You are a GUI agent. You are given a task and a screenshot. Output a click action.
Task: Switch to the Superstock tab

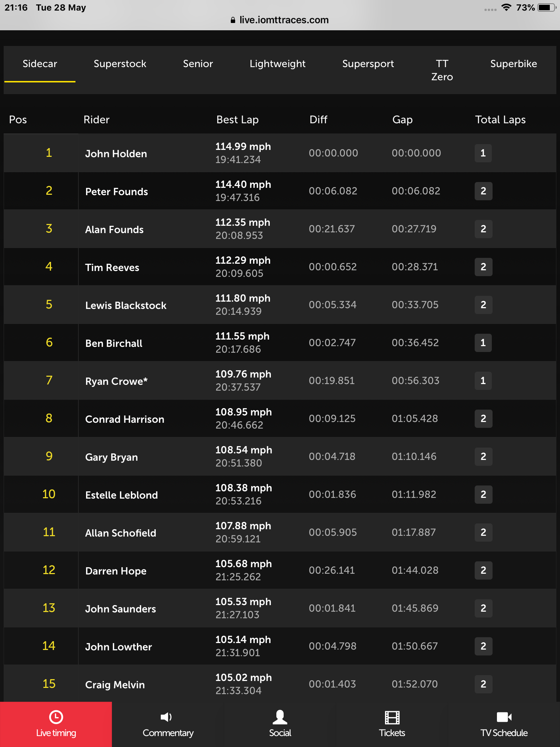(120, 64)
